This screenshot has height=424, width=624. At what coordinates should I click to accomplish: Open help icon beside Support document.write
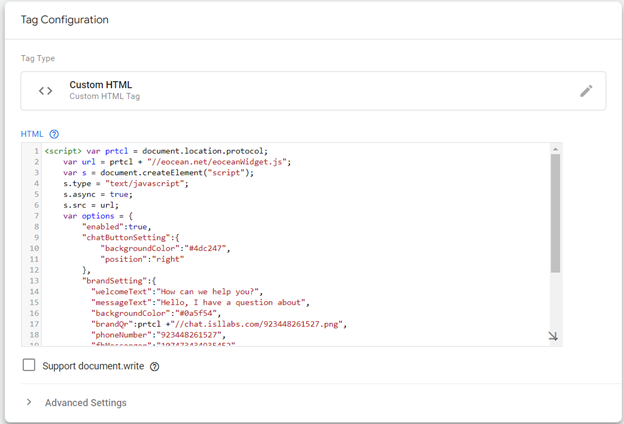coord(154,367)
